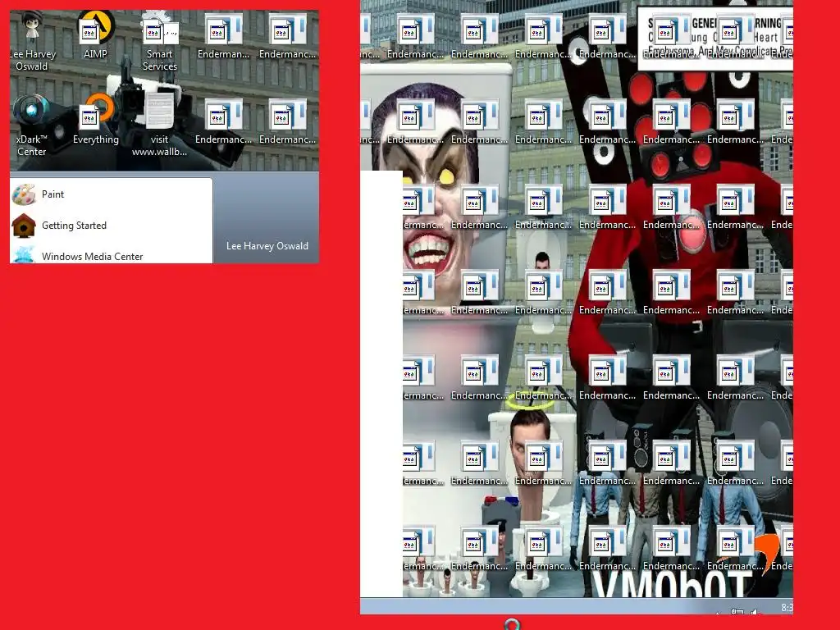840x630 pixels.
Task: Click the Getting Started birdhouse icon
Action: (24, 226)
